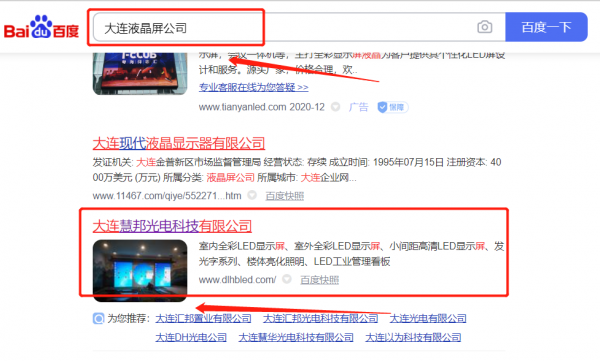Expand dropdown arrow beside www.dlhbled.com

click(x=287, y=279)
